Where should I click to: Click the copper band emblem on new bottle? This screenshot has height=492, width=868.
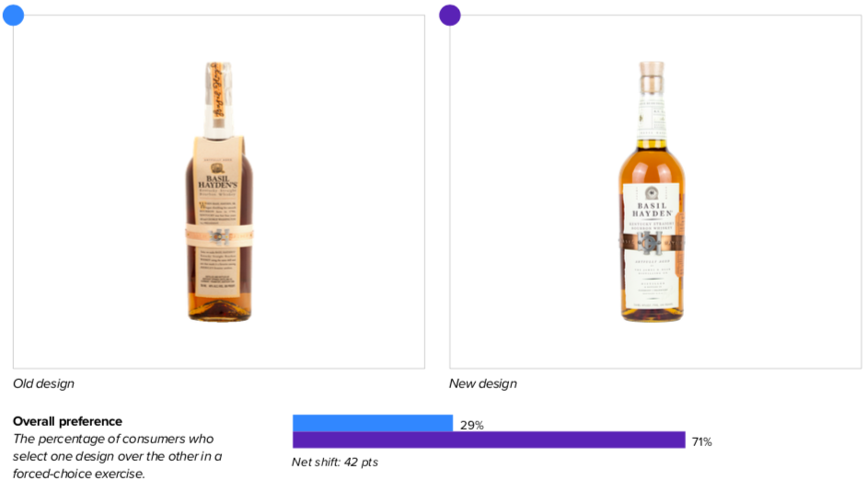tap(649, 242)
